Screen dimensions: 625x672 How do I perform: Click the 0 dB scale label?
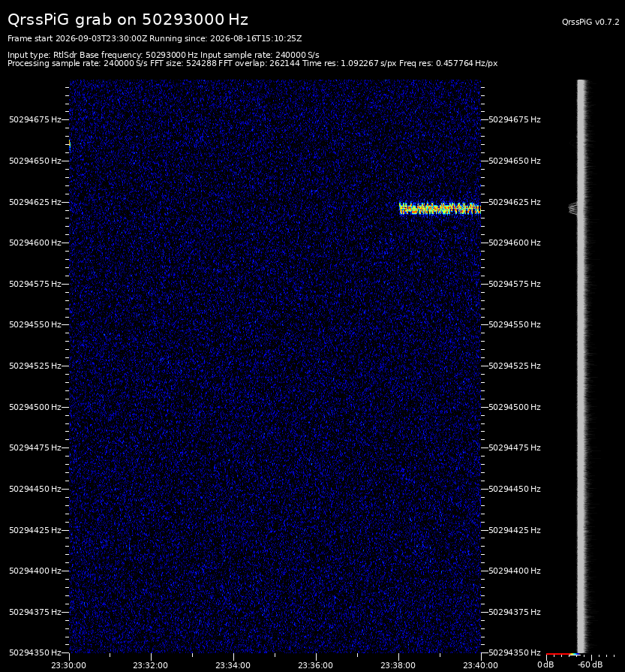click(x=545, y=664)
